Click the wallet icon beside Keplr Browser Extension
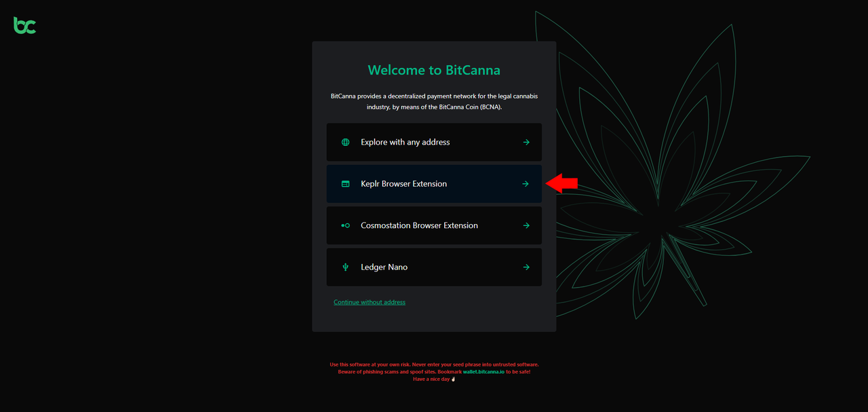 coord(346,184)
